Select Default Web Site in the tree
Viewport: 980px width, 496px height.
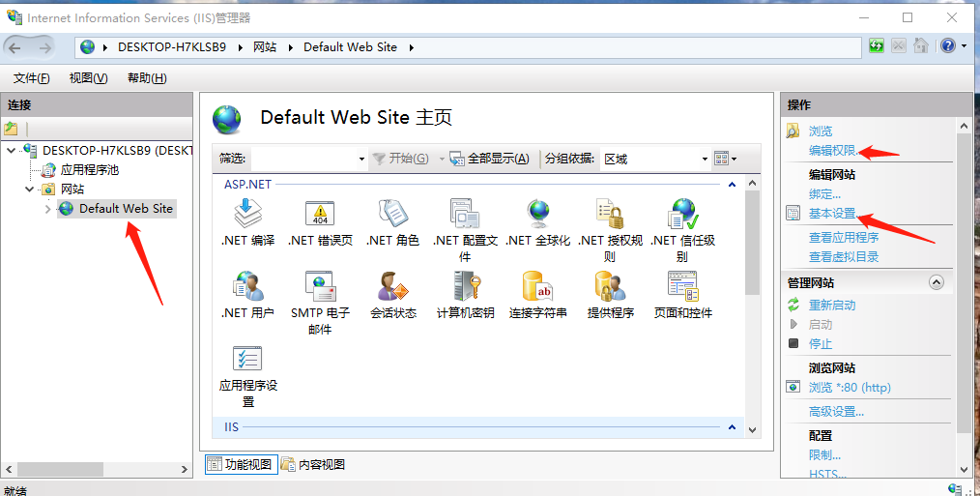126,209
